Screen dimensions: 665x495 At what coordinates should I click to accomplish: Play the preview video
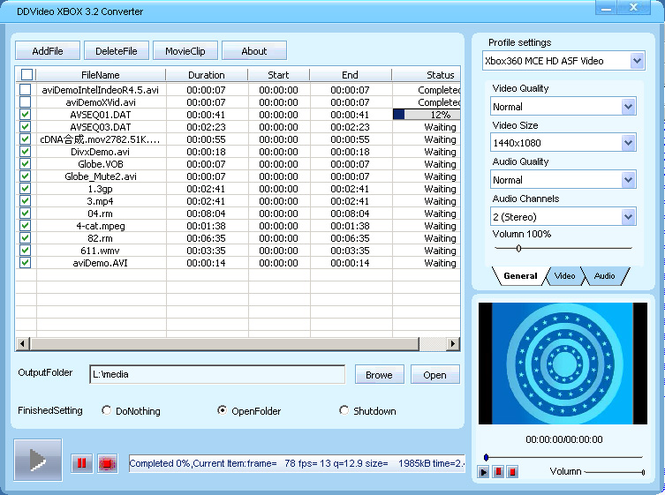pos(483,472)
